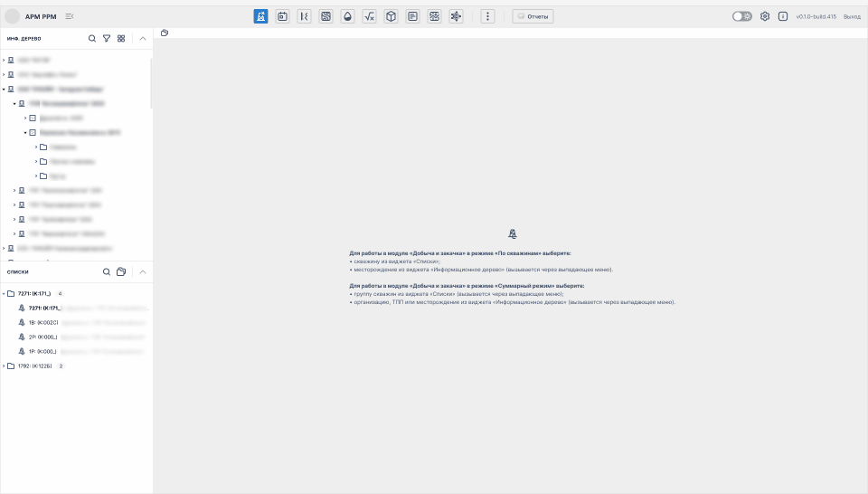Open the oil rig production module icon
Image resolution: width=868 pixels, height=494 pixels.
click(260, 16)
